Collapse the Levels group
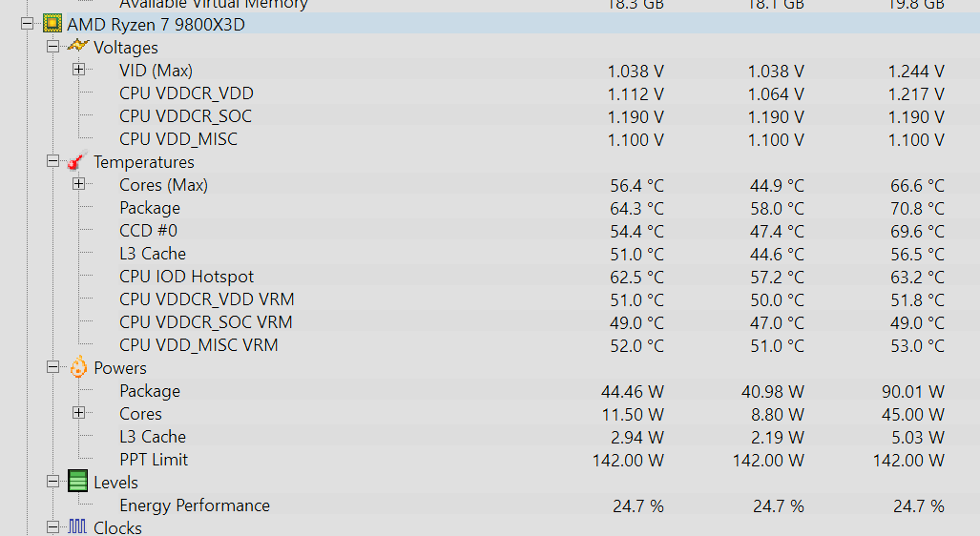 coord(52,482)
